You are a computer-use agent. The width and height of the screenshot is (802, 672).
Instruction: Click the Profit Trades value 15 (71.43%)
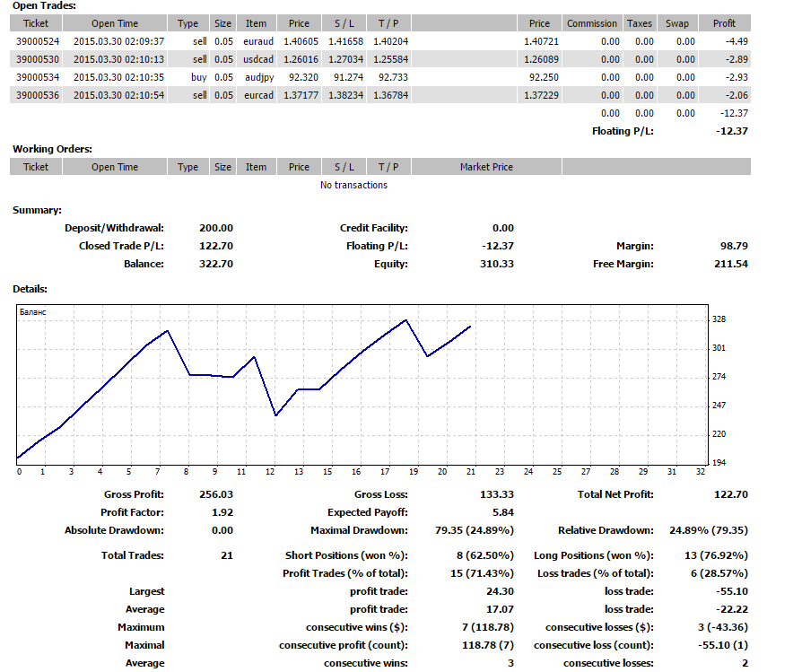(x=483, y=573)
